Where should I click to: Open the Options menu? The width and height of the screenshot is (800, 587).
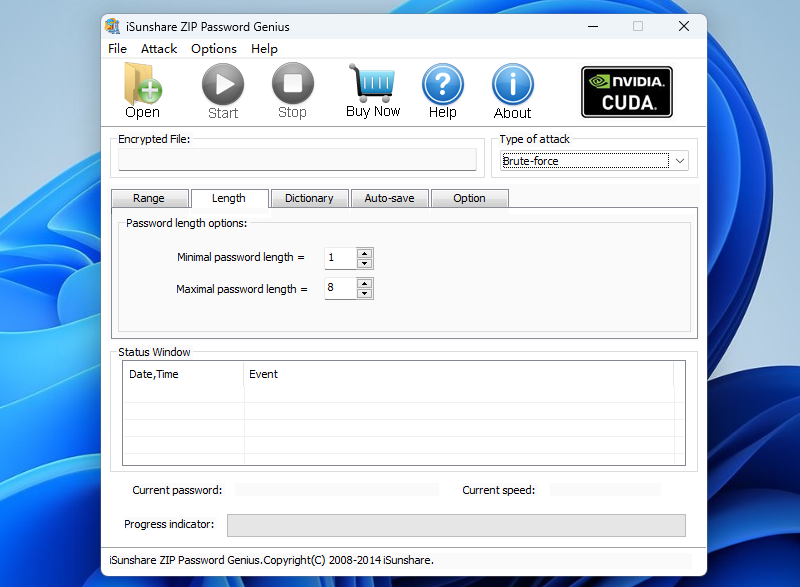point(214,49)
